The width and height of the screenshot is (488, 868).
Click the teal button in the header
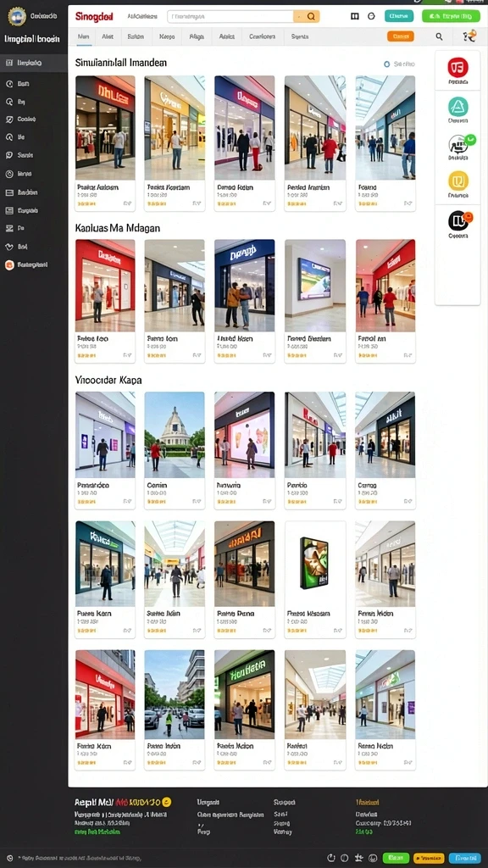point(398,16)
